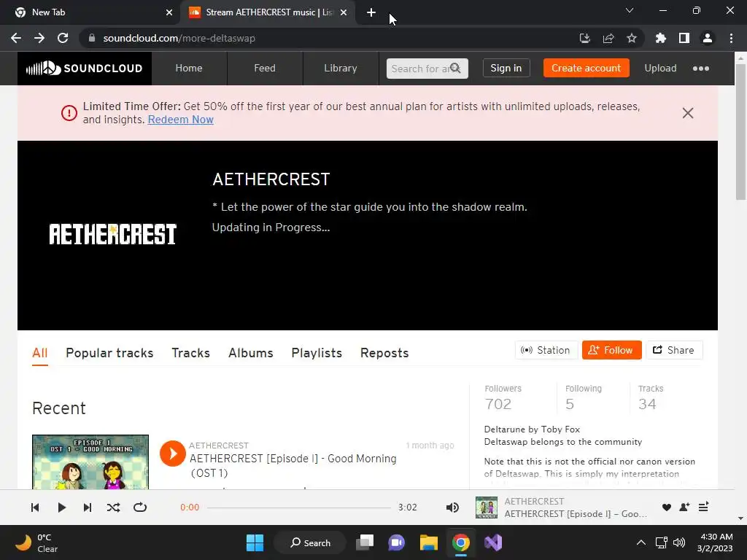Open the Chrome tab search dropdown arrow

[x=630, y=10]
